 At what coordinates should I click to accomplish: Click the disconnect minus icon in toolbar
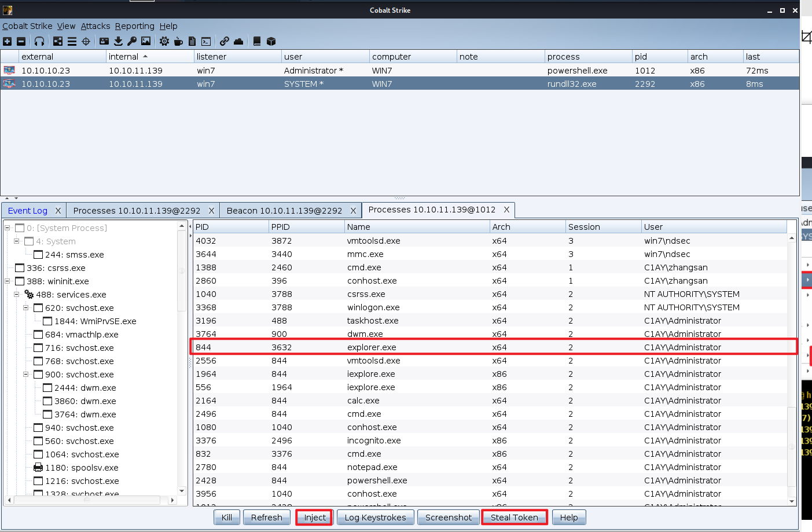click(21, 41)
